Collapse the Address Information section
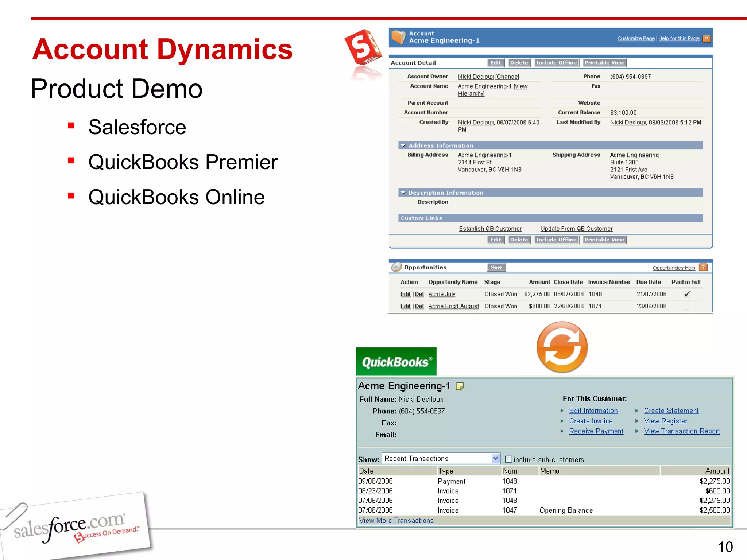The image size is (747, 560). tap(403, 145)
